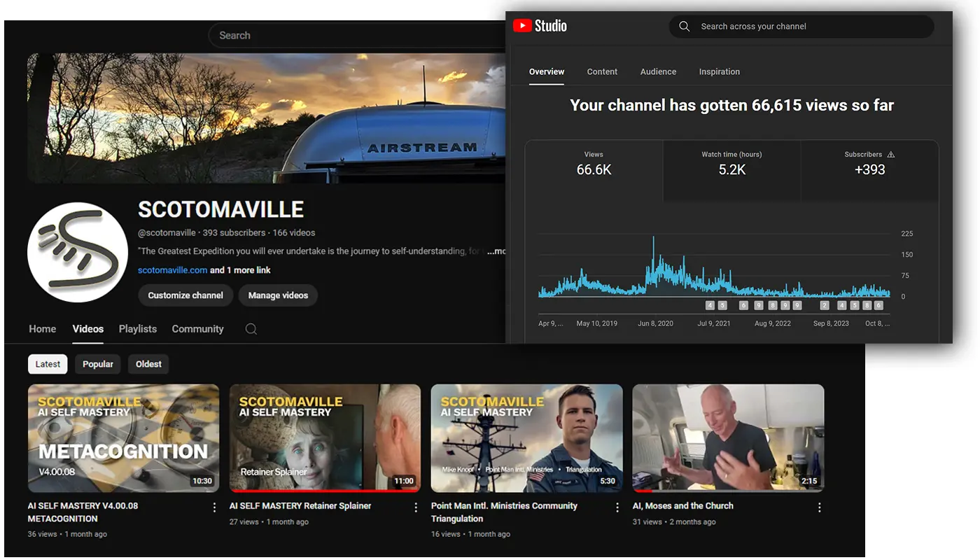The width and height of the screenshot is (980, 560).
Task: Select the Subscribers +393 metric card
Action: 869,171
